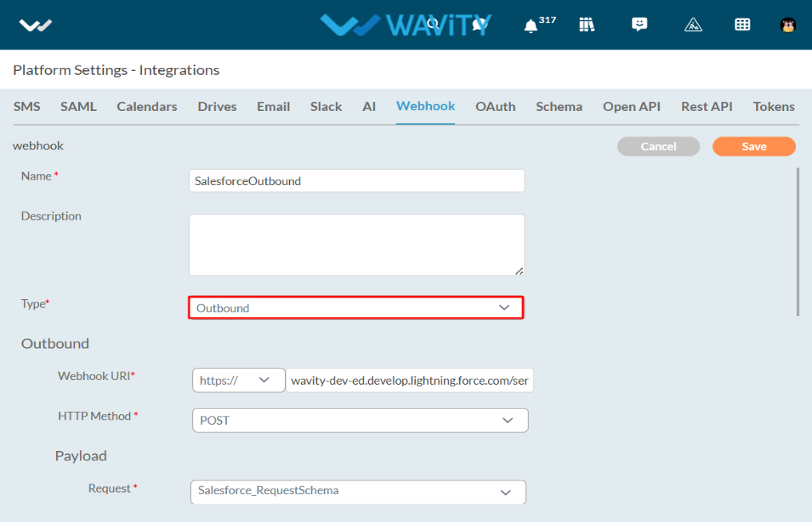Image resolution: width=812 pixels, height=522 pixels.
Task: Switch to the SAML tab
Action: [x=78, y=107]
